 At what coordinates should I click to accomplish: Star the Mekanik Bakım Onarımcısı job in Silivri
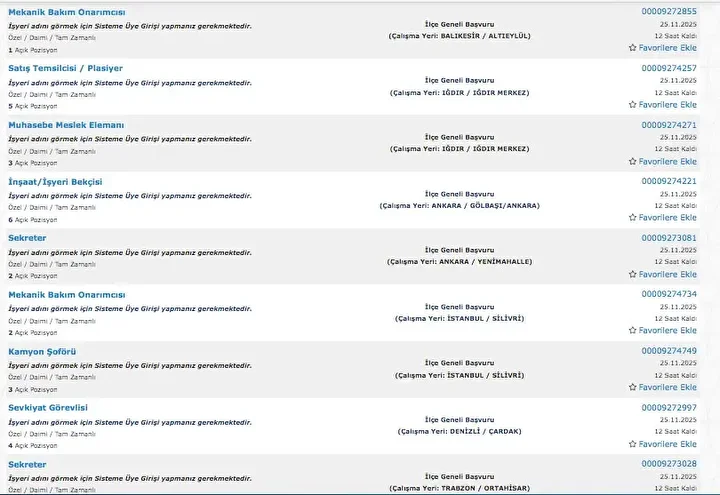click(632, 330)
